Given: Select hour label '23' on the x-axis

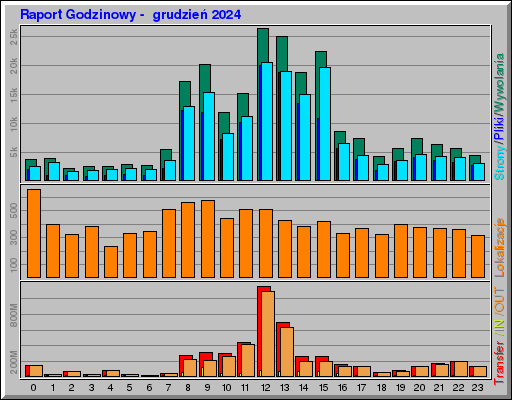Looking at the screenshot, I should coord(477,388).
